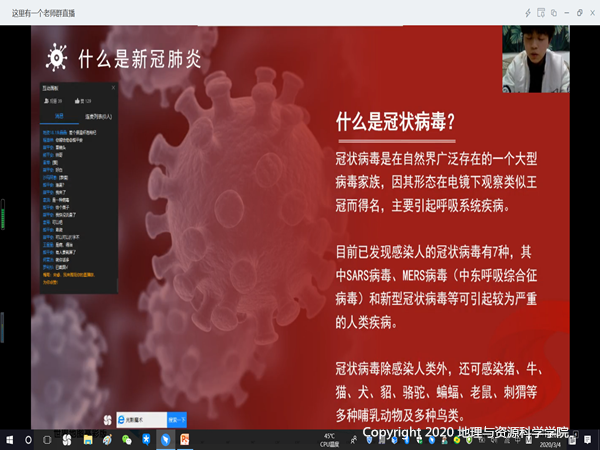The image size is (600, 450).
Task: Open the action center notification icon
Action: click(592, 439)
